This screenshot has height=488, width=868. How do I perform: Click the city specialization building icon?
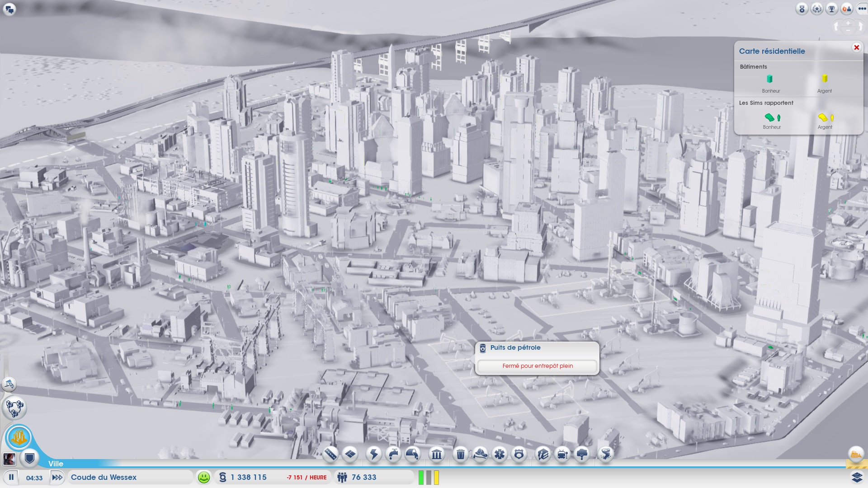[x=9, y=385]
